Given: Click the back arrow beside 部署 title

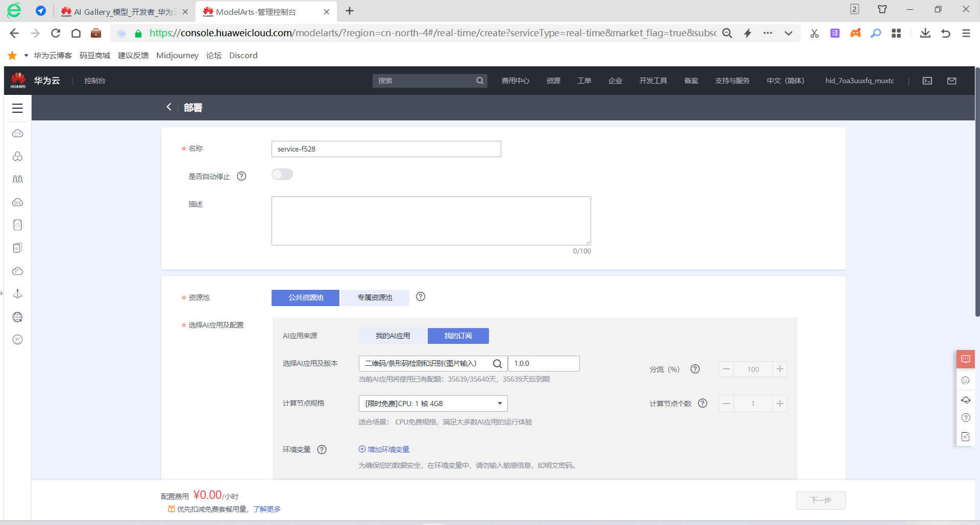Looking at the screenshot, I should [169, 107].
